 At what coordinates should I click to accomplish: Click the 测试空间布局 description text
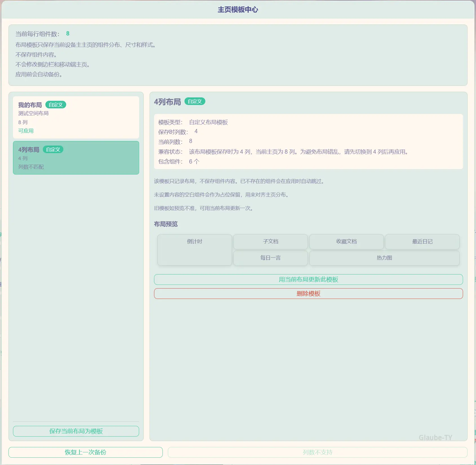(34, 113)
